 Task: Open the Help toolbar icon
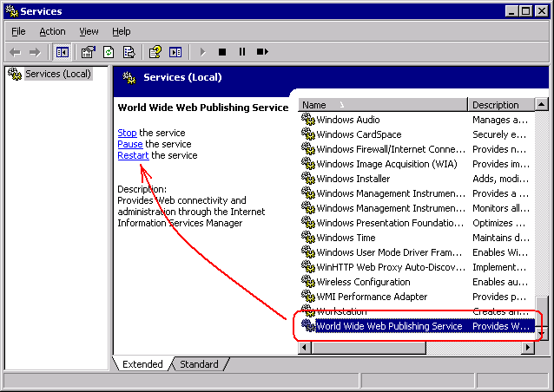[x=155, y=52]
